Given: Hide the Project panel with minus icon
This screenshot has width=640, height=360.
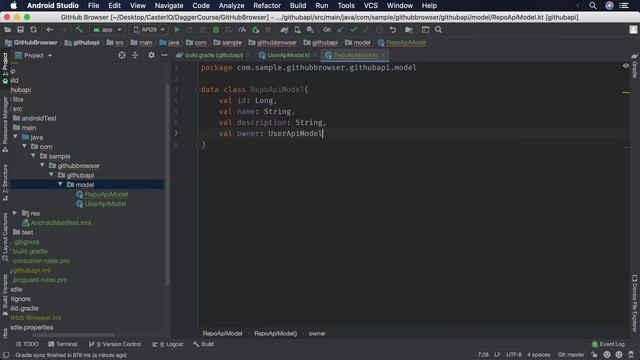Looking at the screenshot, I should click(164, 55).
